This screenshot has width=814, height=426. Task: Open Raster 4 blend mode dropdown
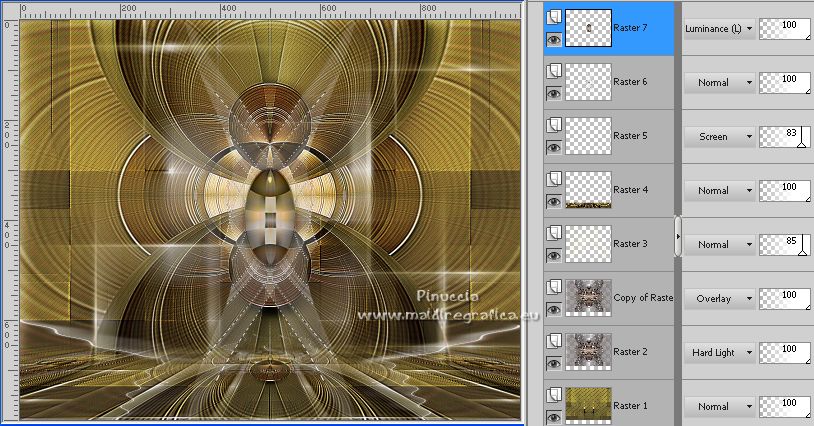(719, 190)
